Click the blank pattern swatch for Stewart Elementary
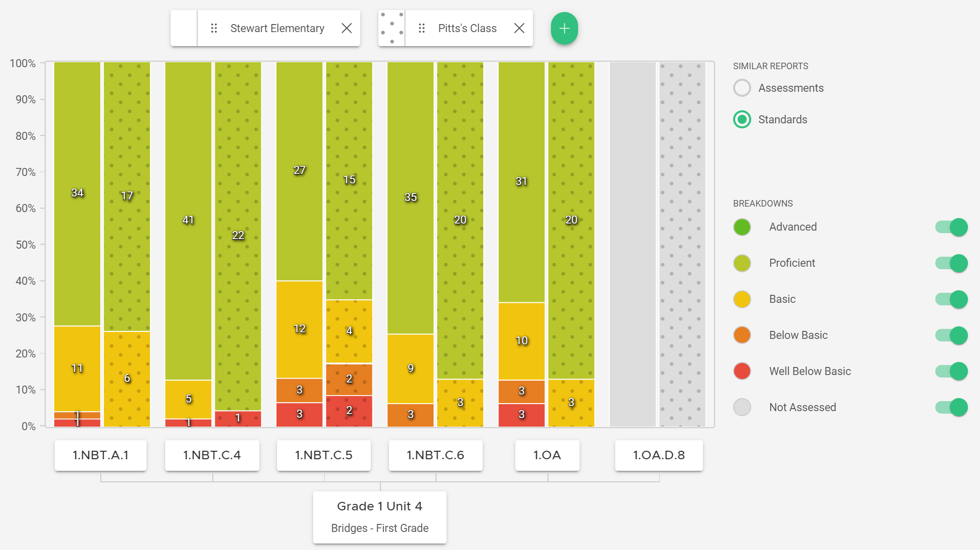 coord(184,28)
